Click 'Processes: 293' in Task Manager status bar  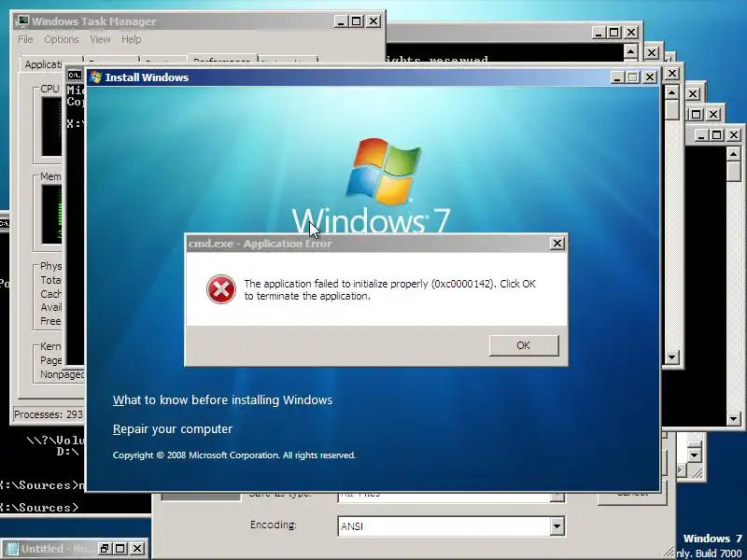49,414
